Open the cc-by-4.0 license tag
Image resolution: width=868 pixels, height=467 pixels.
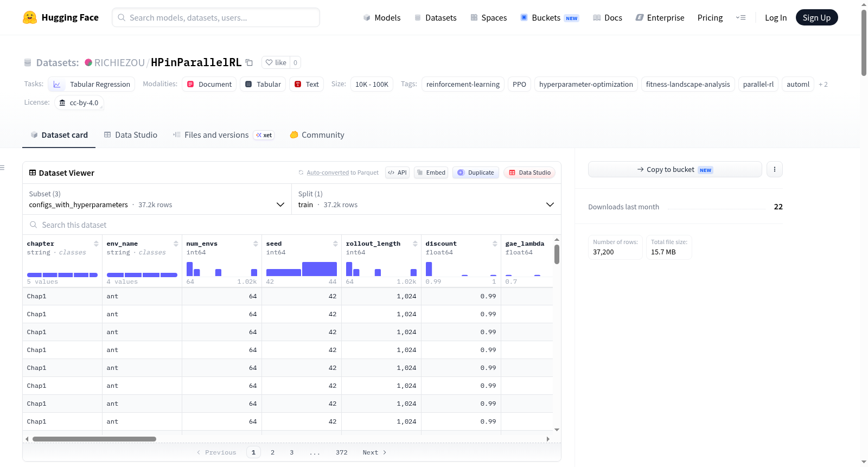click(79, 103)
